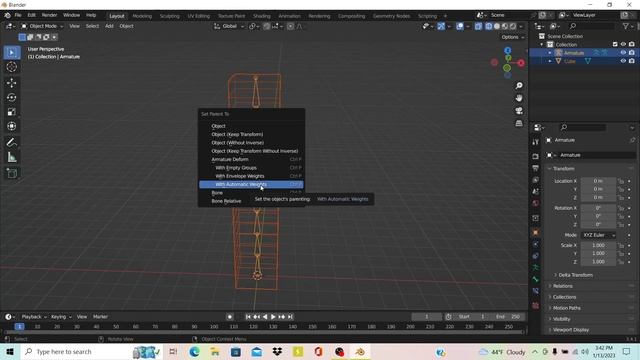Screen dimensions: 640x360
Task: Toggle viewport overlays
Action: pos(460,26)
